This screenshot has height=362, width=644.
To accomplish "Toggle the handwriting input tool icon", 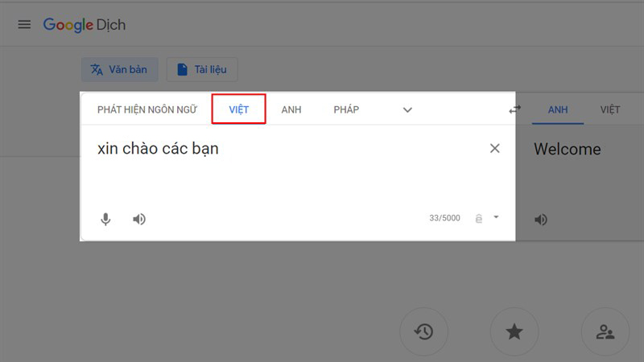I will (x=480, y=218).
